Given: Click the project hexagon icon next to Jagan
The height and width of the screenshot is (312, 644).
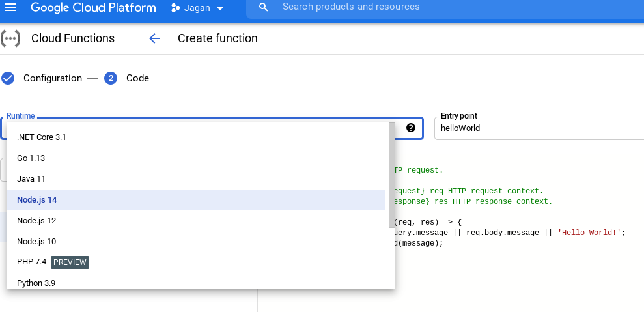Looking at the screenshot, I should click(x=175, y=8).
